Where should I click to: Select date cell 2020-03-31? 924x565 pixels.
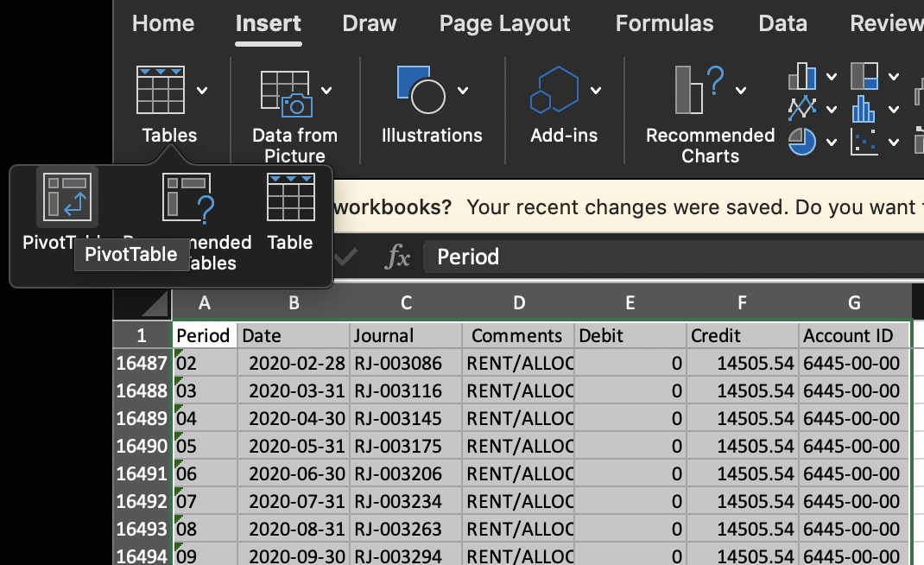294,391
